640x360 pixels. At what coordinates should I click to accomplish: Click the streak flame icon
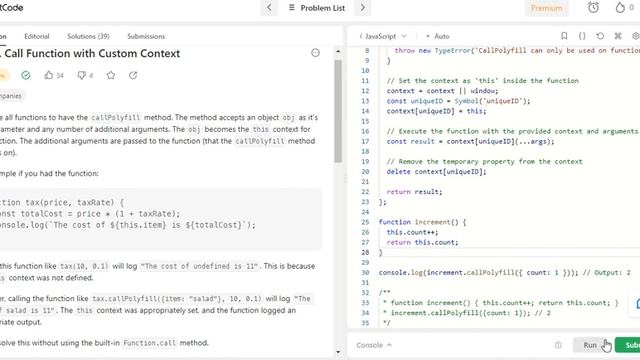coord(620,7)
